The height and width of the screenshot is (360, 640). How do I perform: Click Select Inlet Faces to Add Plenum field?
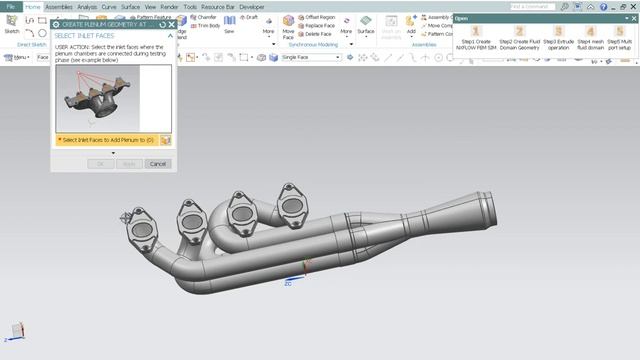tap(107, 140)
